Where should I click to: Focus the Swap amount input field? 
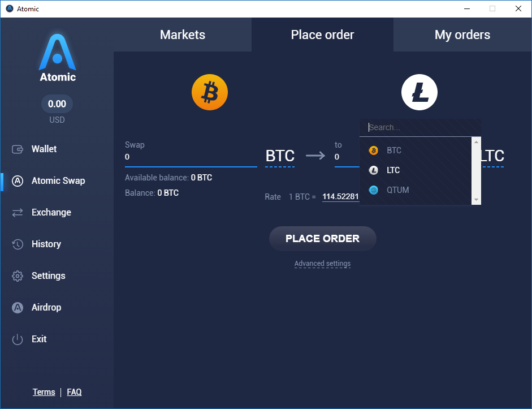pyautogui.click(x=191, y=157)
